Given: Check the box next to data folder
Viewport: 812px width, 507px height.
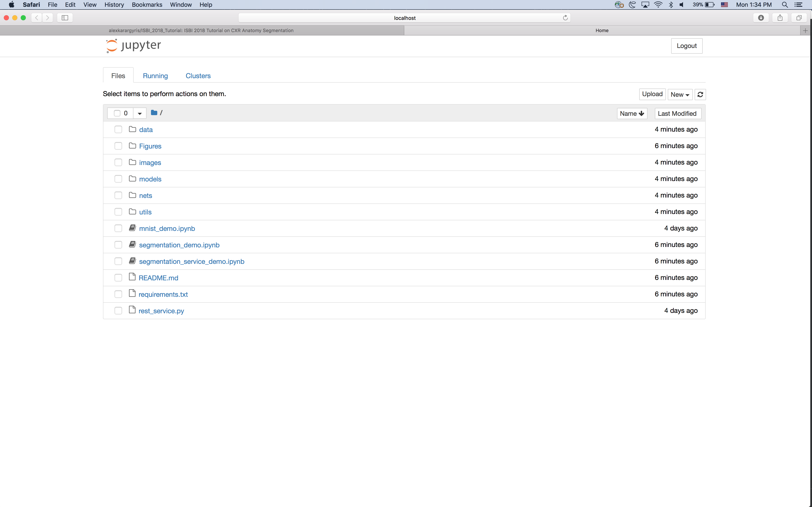Looking at the screenshot, I should tap(118, 129).
